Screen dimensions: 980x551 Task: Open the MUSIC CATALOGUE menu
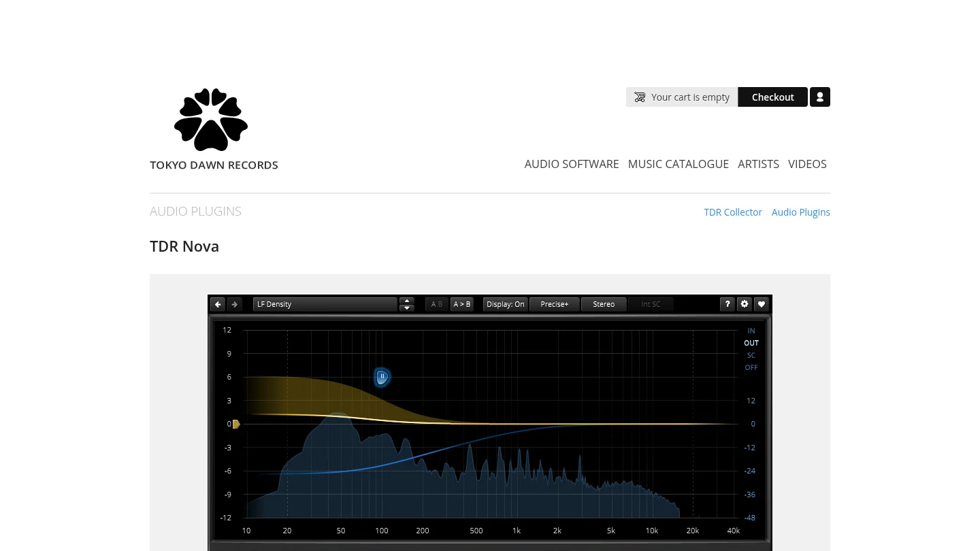click(x=679, y=164)
